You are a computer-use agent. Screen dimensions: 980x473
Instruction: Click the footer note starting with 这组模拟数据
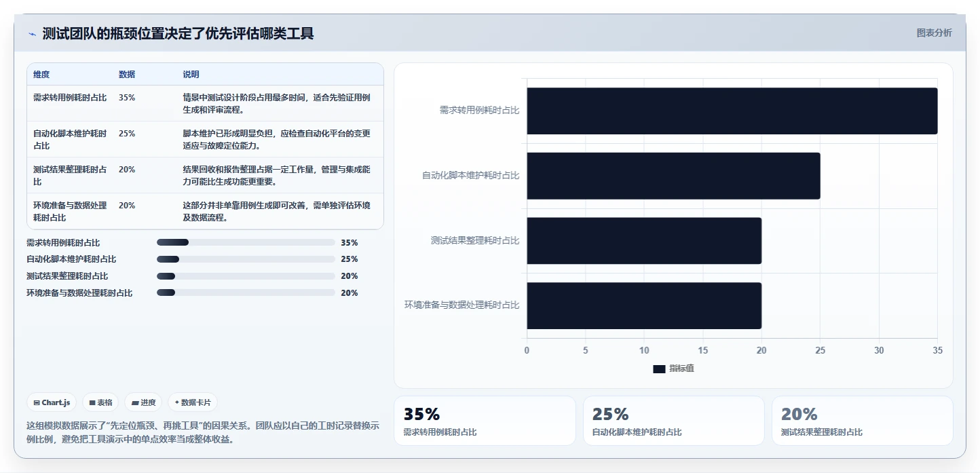coord(202,432)
